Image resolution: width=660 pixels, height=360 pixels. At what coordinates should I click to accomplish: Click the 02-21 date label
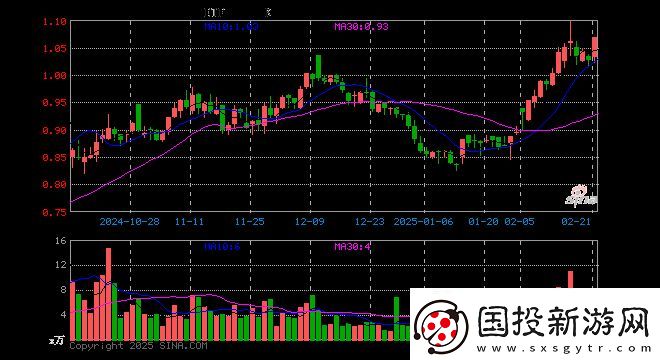tap(576, 221)
